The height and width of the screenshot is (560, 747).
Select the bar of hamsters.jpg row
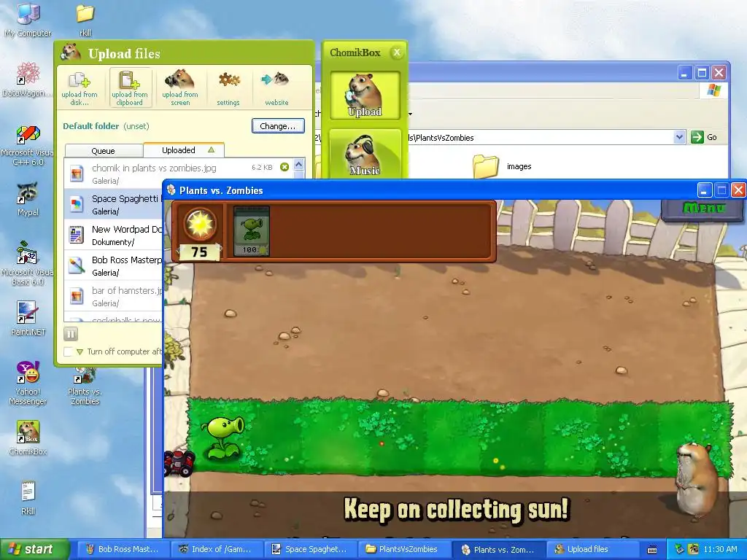[x=113, y=296]
